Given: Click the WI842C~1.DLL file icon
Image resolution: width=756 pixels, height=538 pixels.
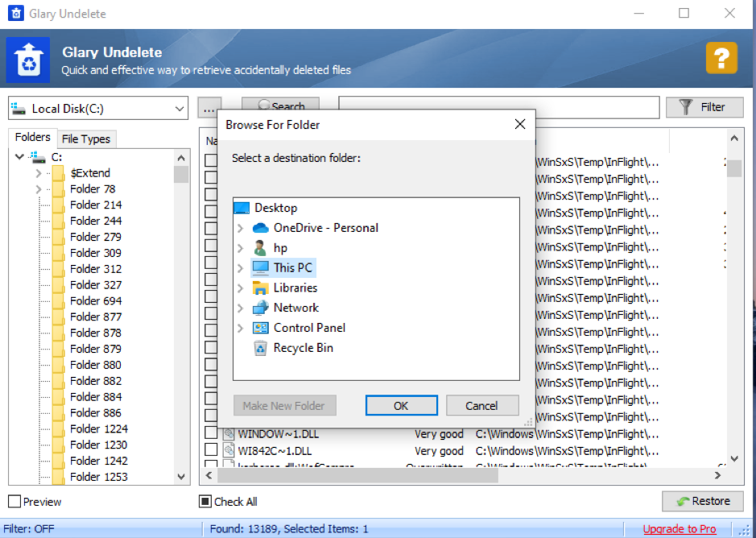Looking at the screenshot, I should [x=229, y=451].
